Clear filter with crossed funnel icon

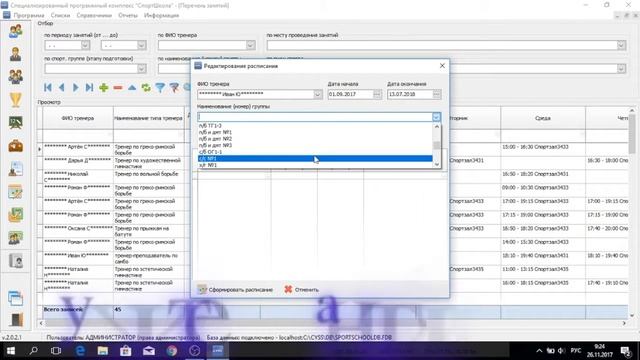pyautogui.click(x=174, y=87)
